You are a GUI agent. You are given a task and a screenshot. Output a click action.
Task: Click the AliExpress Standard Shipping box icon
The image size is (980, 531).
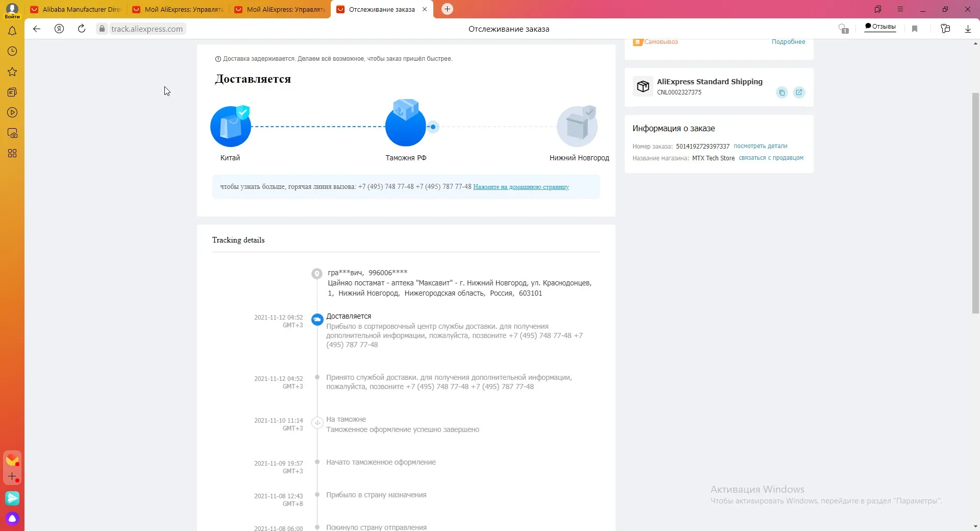click(x=643, y=86)
